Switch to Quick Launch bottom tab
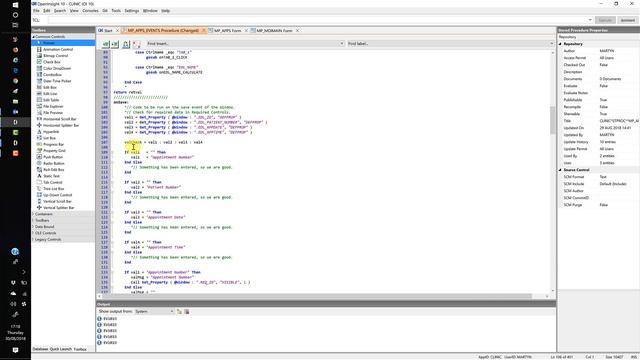Image resolution: width=640 pixels, height=360 pixels. click(60, 349)
